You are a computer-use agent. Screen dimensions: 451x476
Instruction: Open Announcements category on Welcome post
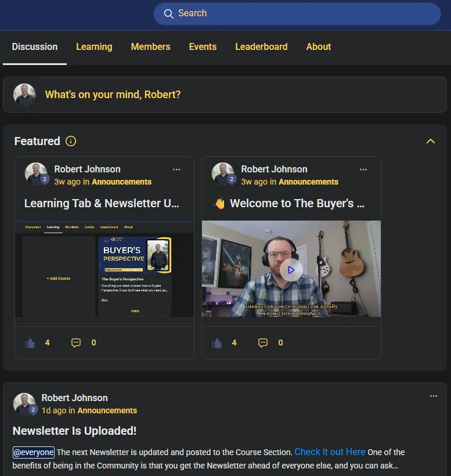coord(309,182)
